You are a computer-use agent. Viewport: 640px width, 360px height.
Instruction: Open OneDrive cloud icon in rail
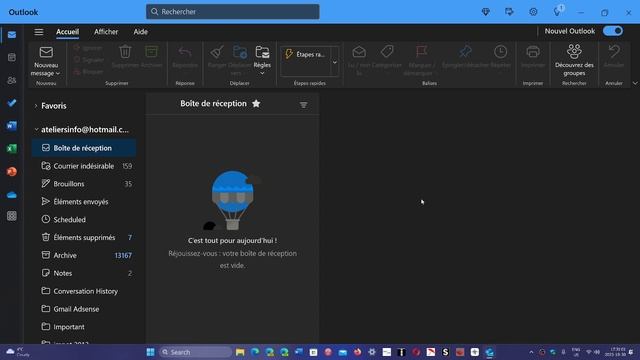pyautogui.click(x=12, y=195)
